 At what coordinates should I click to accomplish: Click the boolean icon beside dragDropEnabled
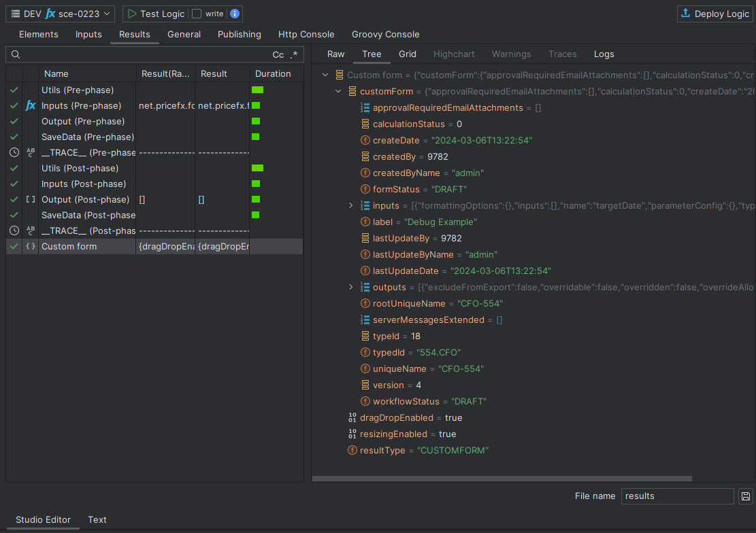[x=352, y=418]
